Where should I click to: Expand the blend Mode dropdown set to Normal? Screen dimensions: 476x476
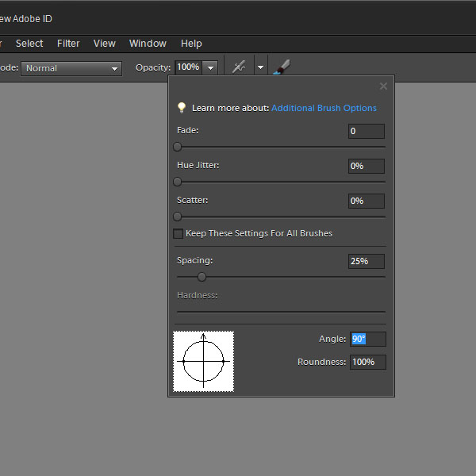[71, 68]
